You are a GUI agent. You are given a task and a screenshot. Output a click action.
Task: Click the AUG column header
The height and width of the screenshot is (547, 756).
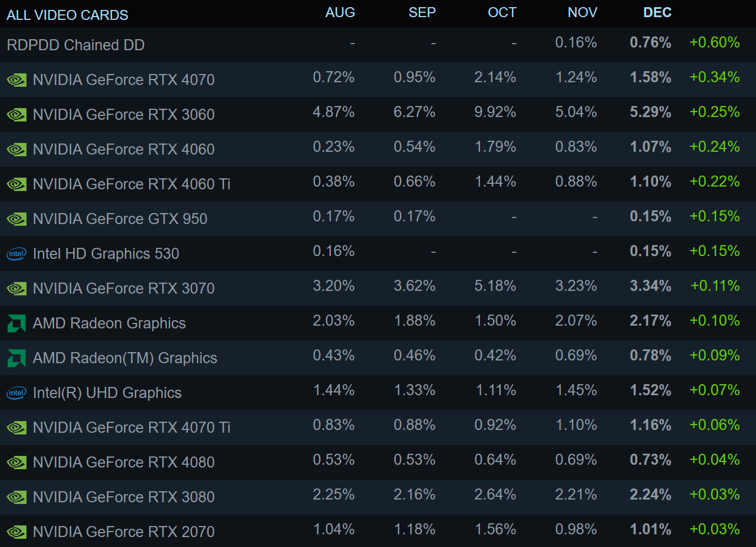(340, 13)
